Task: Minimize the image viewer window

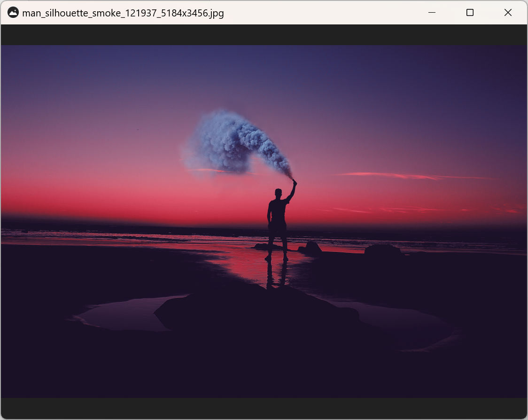Action: [432, 13]
